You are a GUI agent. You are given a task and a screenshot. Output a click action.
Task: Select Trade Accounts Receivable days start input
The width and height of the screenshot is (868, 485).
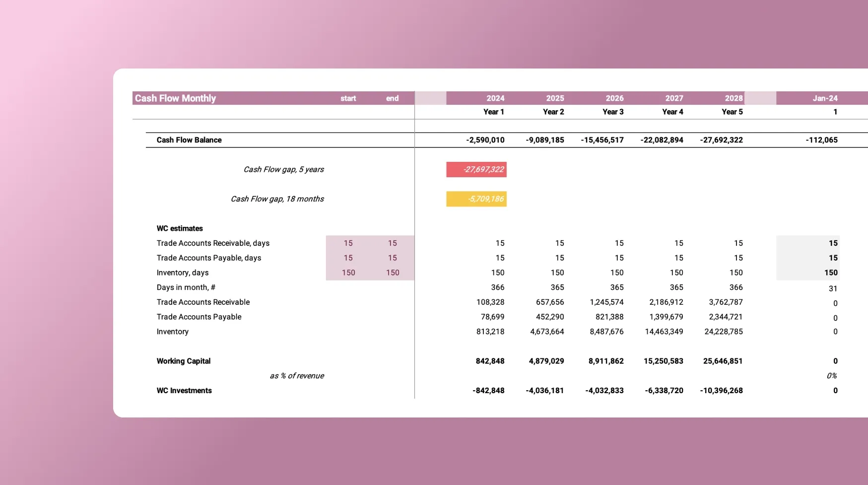[348, 243]
